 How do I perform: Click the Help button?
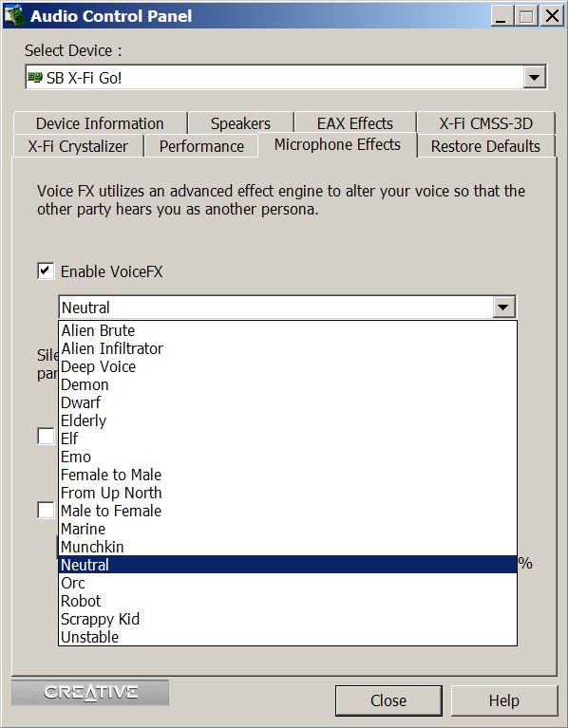point(504,700)
